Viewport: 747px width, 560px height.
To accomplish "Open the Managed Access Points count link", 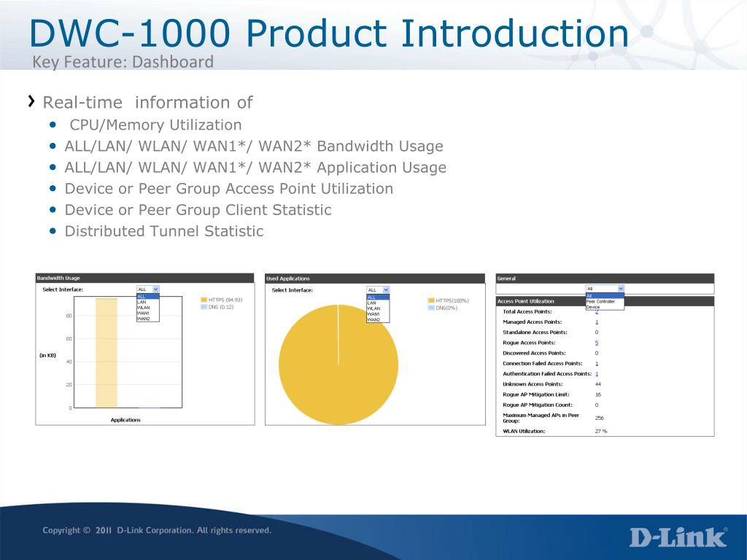I will 597,322.
